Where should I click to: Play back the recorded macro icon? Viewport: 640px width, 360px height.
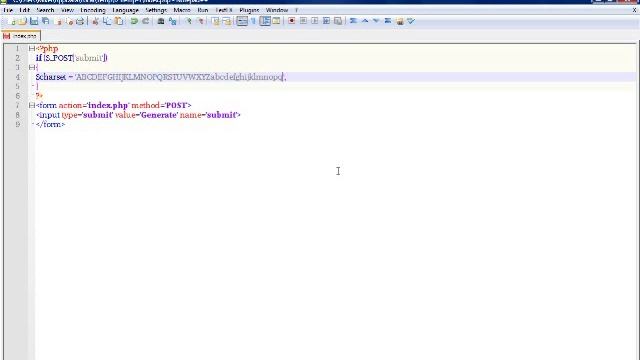coord(314,21)
